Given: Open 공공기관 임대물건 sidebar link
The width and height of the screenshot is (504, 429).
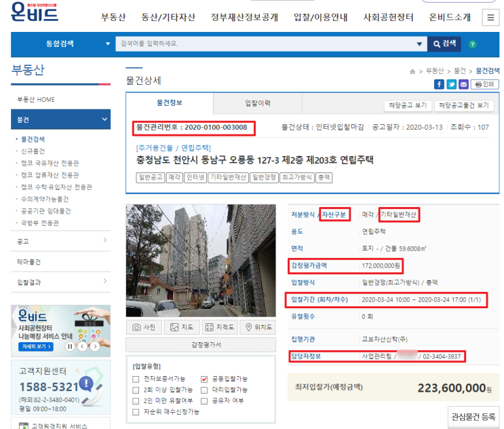Looking at the screenshot, I should coord(46,211).
